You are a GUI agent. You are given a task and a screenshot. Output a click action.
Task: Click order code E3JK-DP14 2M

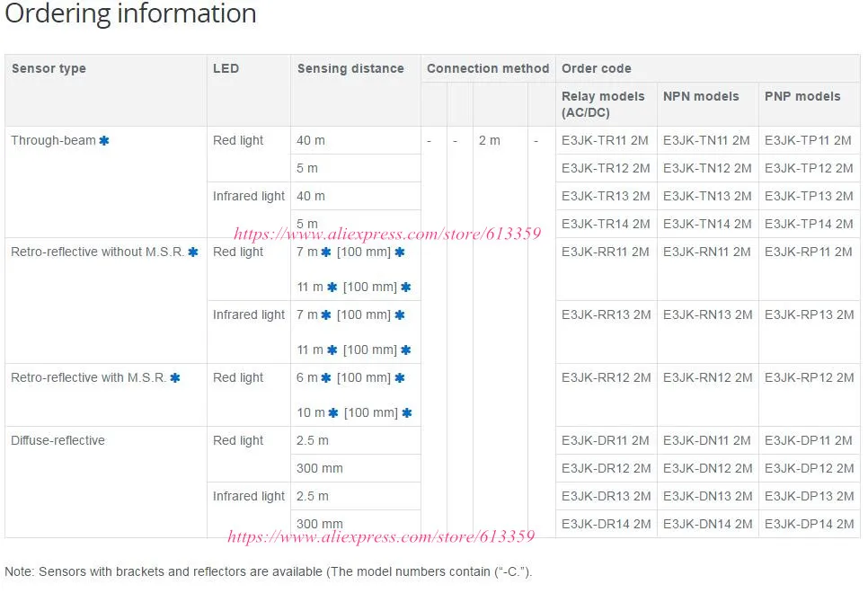tap(810, 524)
